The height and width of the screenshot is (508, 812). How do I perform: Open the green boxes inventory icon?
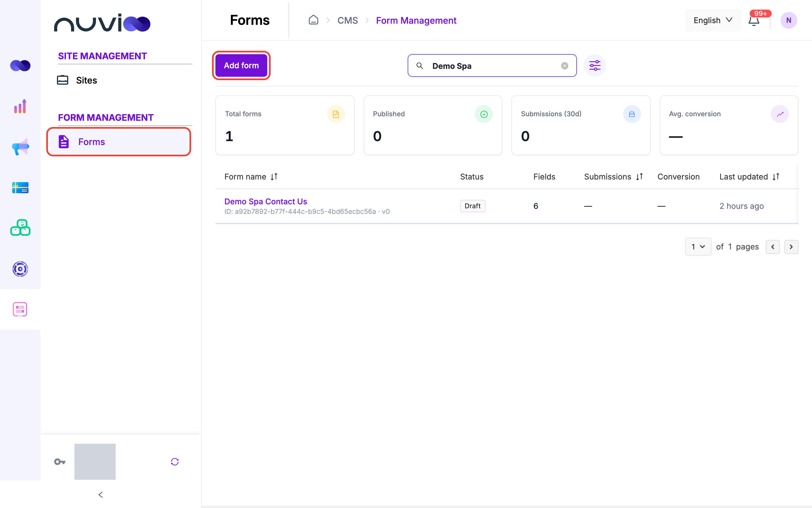point(20,228)
